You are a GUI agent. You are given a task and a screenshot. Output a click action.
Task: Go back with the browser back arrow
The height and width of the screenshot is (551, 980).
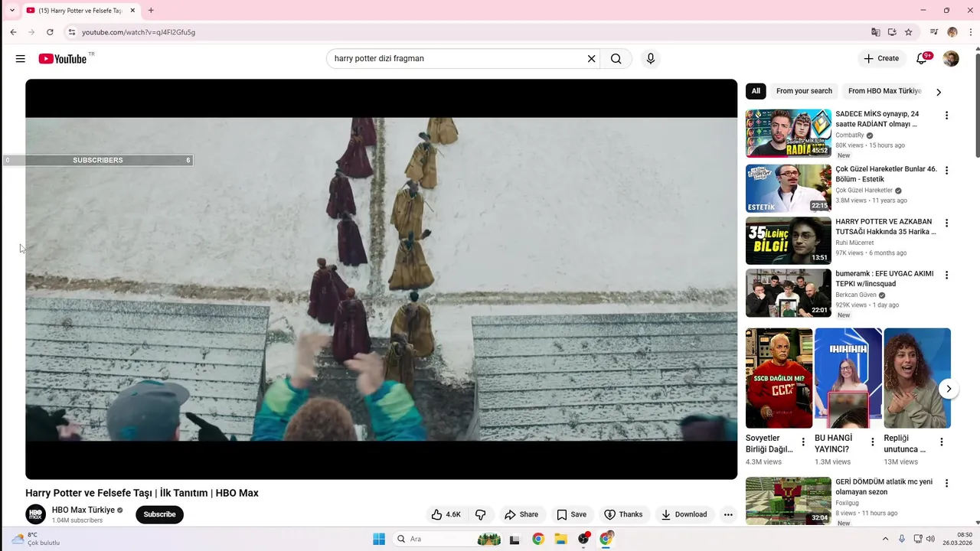13,32
